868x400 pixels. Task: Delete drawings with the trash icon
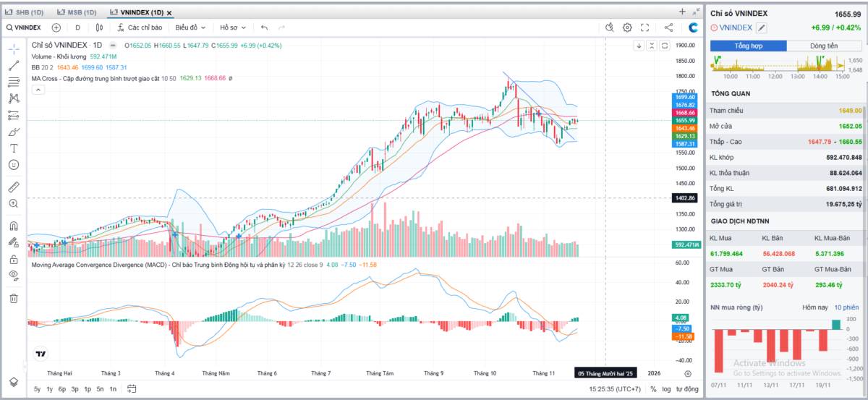point(14,298)
